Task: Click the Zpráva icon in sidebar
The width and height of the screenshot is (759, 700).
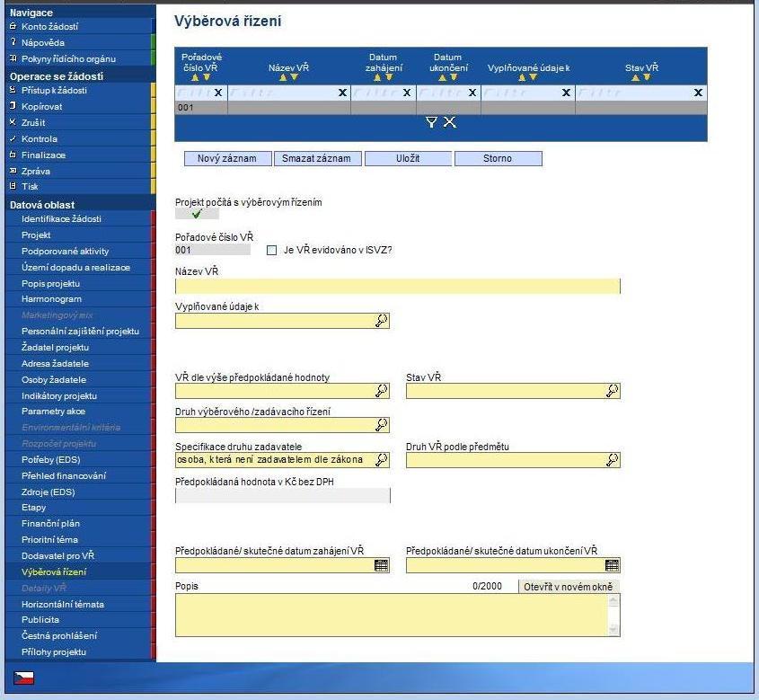Action: (x=13, y=171)
